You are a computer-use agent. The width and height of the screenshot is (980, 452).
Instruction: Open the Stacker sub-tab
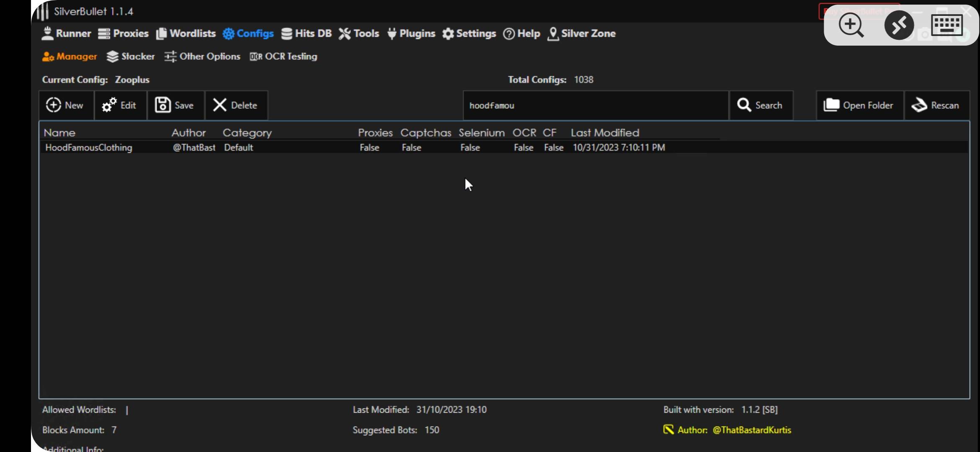[x=131, y=56]
